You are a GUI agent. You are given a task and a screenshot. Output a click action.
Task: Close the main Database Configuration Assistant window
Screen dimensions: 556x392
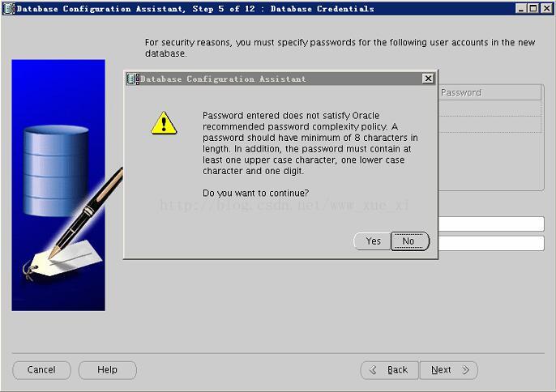[x=546, y=9]
